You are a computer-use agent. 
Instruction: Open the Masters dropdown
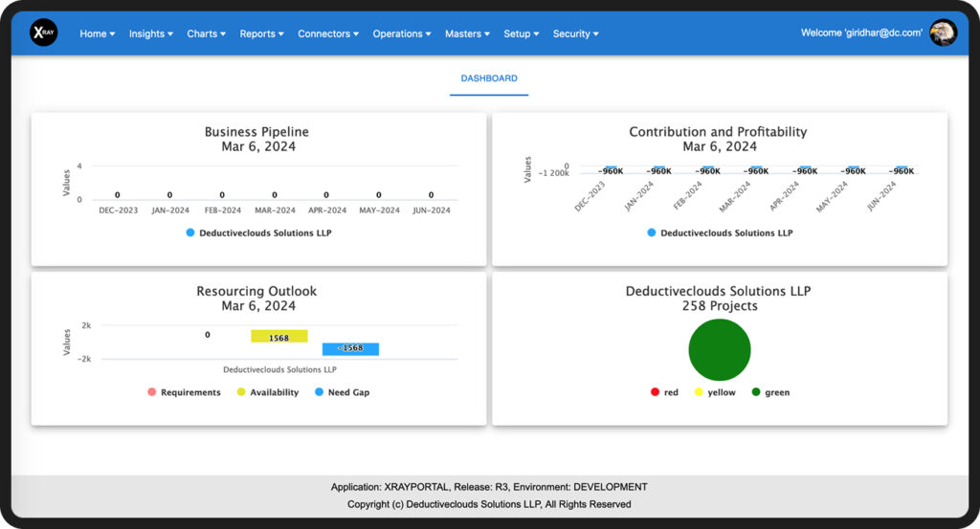467,33
